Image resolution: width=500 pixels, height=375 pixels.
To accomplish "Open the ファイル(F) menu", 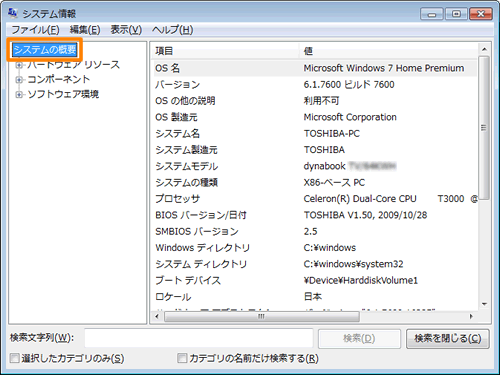I will click(x=35, y=30).
